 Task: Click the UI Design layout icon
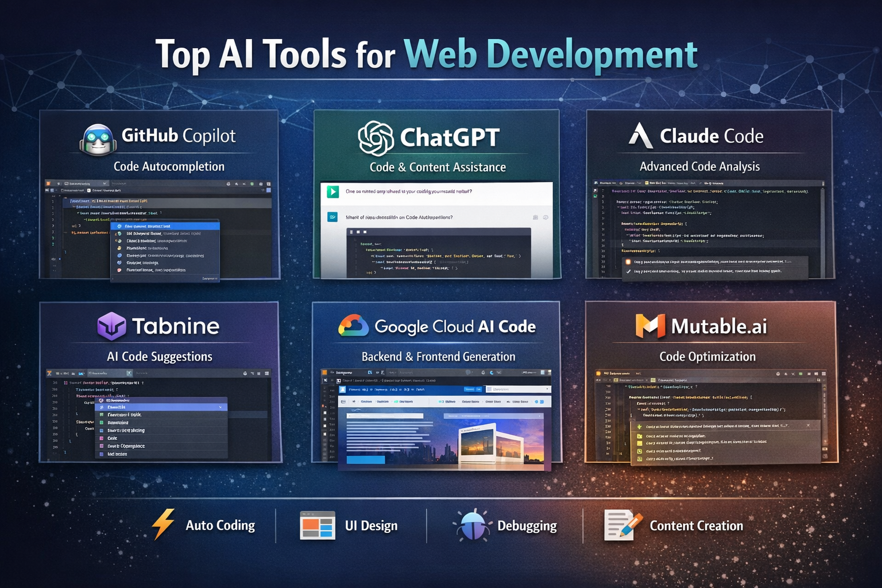(317, 525)
